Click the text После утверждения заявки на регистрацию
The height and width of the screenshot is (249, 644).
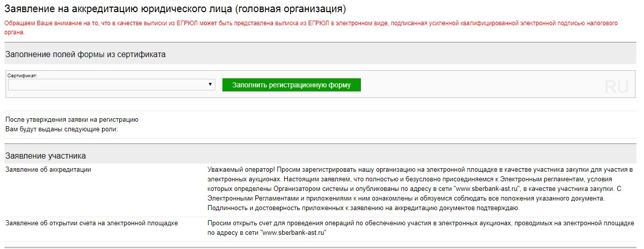(x=71, y=120)
